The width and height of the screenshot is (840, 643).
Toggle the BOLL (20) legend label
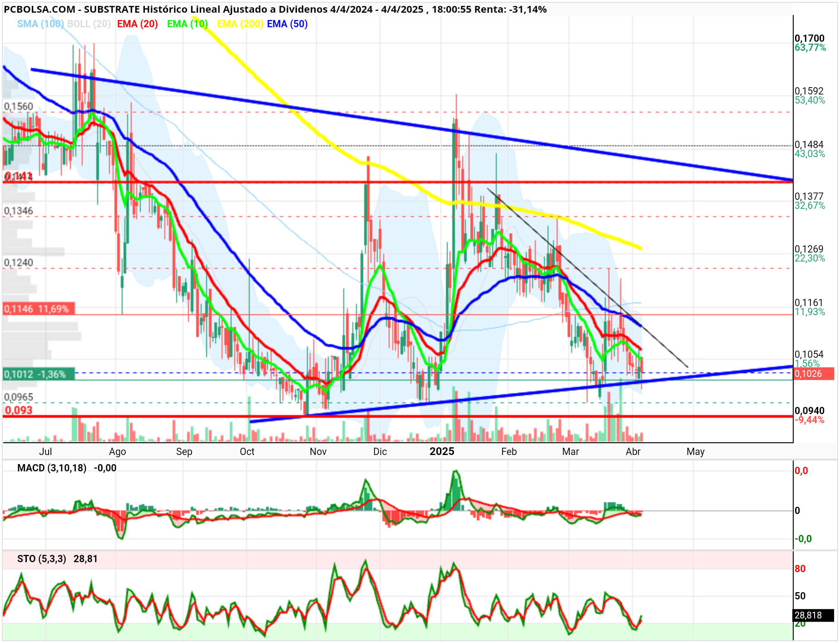(89, 24)
